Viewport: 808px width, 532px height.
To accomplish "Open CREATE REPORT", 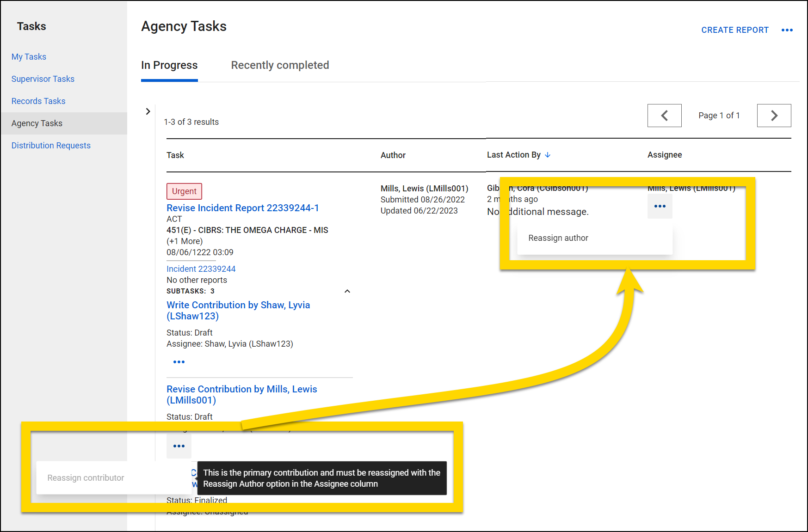I will pos(734,30).
